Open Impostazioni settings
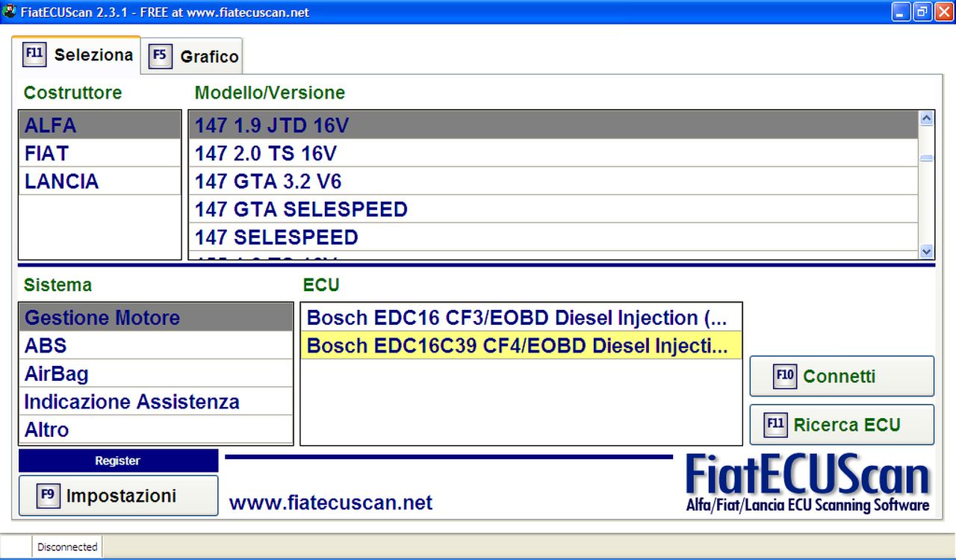This screenshot has width=956, height=560. click(120, 496)
